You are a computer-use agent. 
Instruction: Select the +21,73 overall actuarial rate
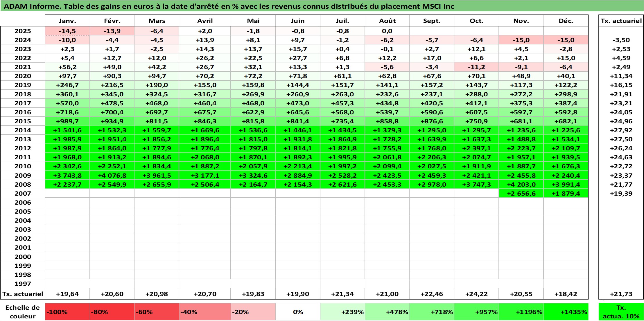point(621,294)
